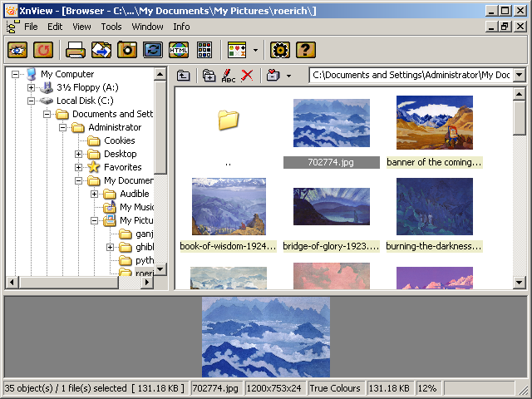This screenshot has height=399, width=532.
Task: Open the address path combo box dropdown
Action: click(x=520, y=76)
